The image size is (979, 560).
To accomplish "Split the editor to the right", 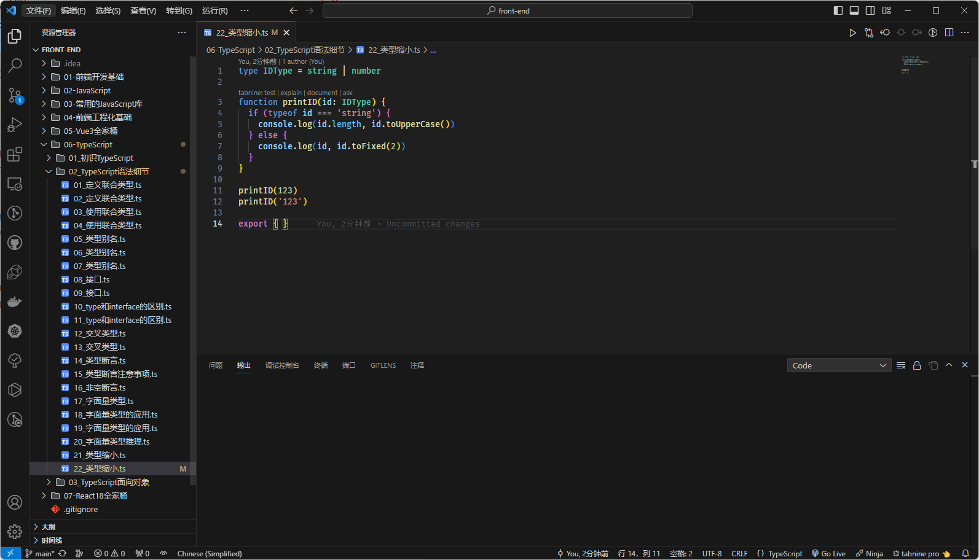I will pyautogui.click(x=949, y=33).
